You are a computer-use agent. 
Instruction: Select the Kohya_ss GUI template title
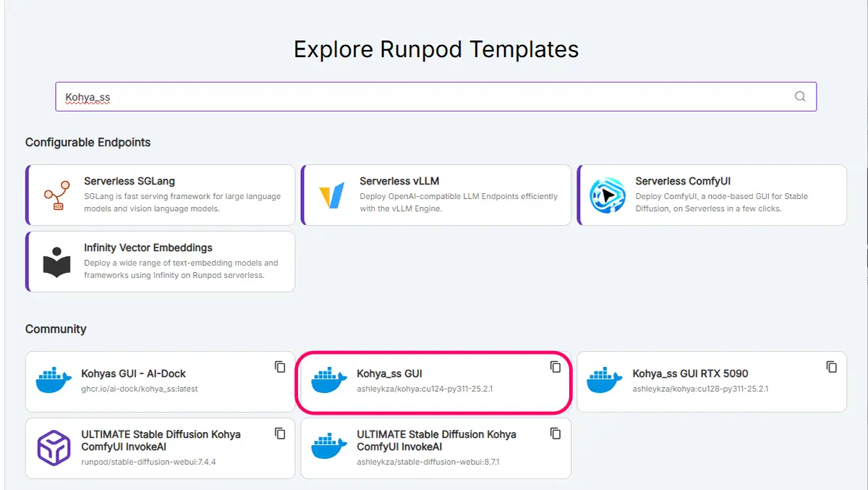coord(389,373)
